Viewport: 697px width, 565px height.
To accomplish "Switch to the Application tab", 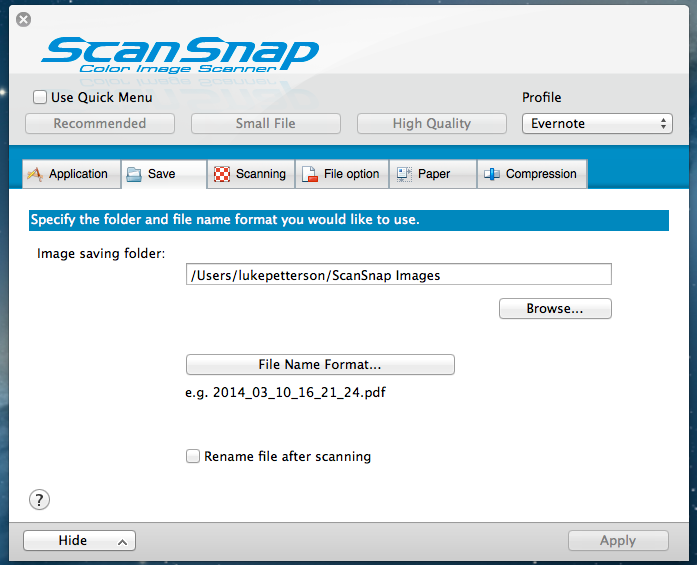I will coord(72,174).
